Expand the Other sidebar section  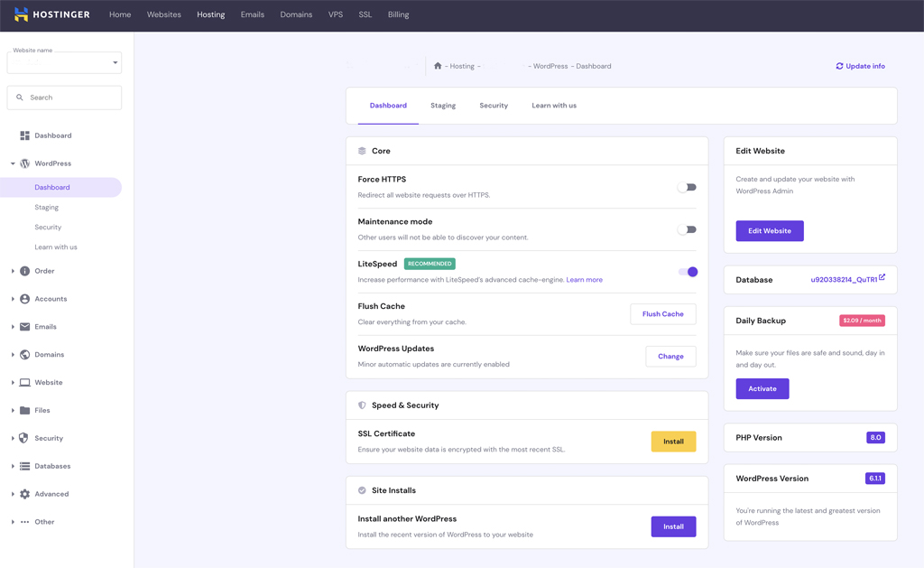point(13,522)
